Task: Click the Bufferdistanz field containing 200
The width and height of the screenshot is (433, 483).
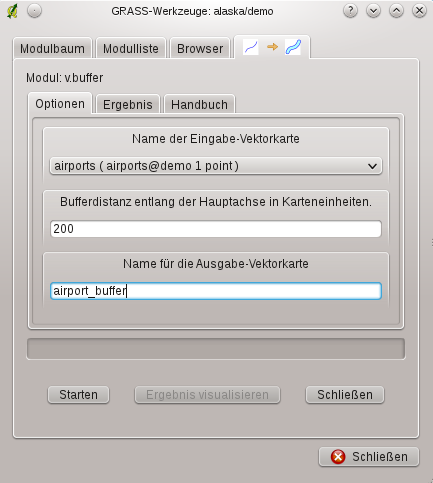Action: [216, 229]
